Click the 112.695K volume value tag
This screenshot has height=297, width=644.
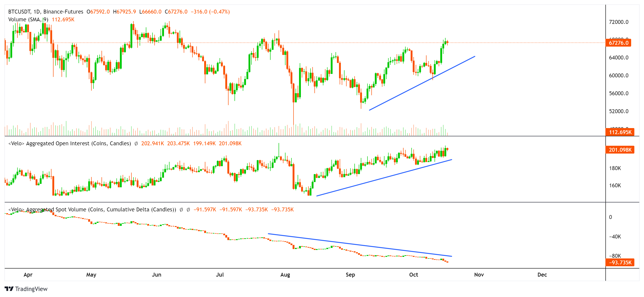[x=620, y=132]
